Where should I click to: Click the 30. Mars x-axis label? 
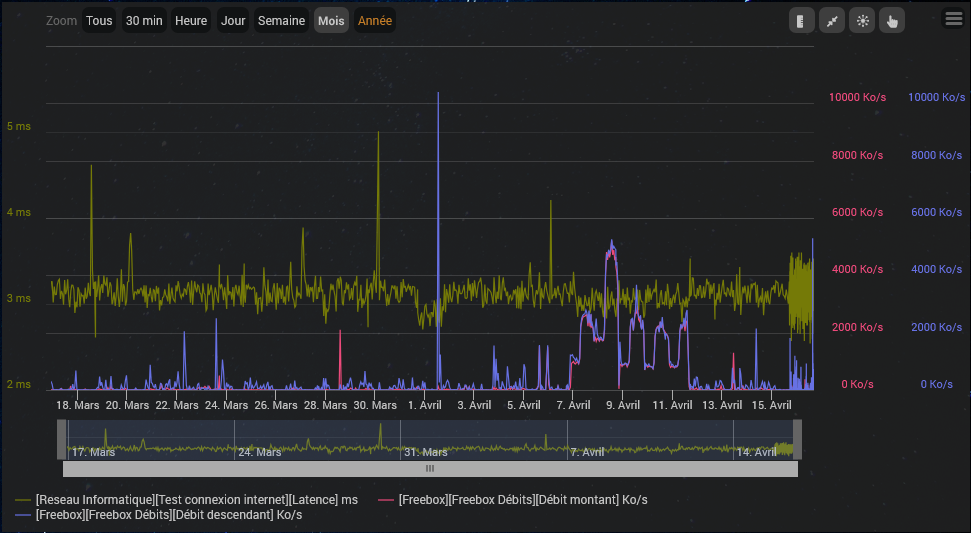[375, 405]
